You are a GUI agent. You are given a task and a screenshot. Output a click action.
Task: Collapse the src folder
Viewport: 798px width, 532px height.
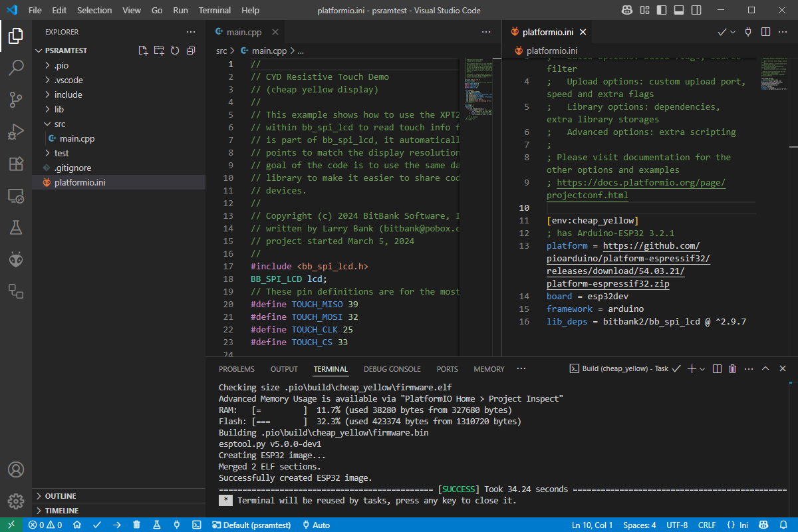(x=119, y=124)
